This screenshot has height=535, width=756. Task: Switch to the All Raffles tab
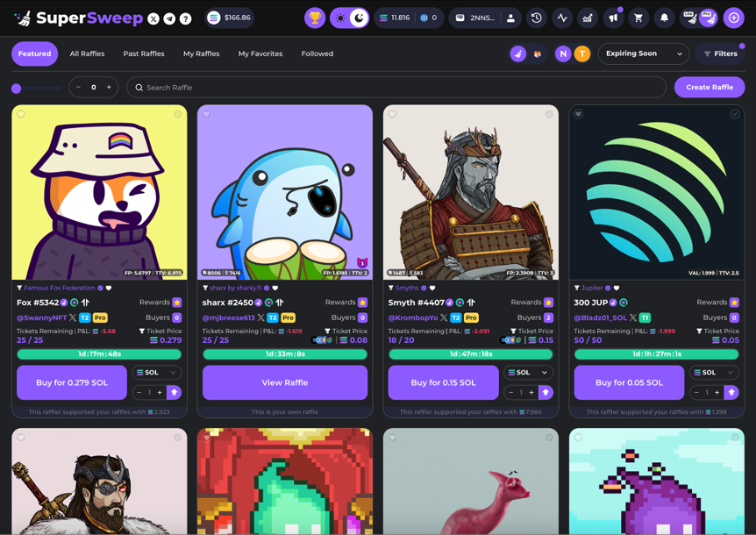coord(88,53)
